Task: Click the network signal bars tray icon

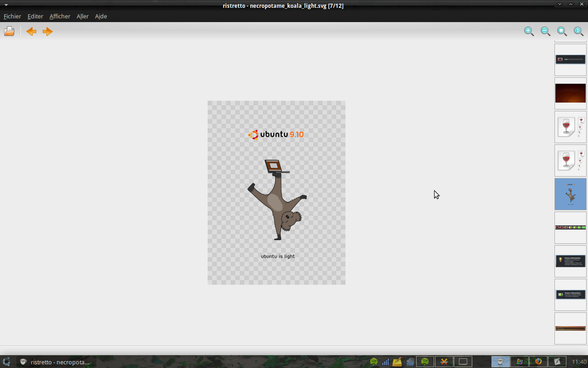Action: (386, 362)
